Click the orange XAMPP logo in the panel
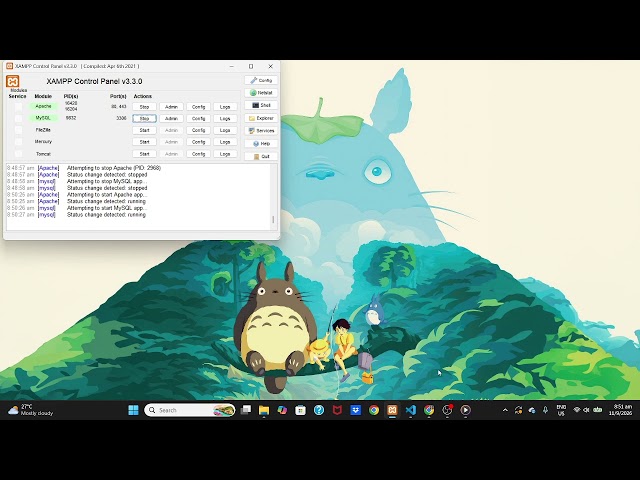Screen dimensions: 640x480 13,81
